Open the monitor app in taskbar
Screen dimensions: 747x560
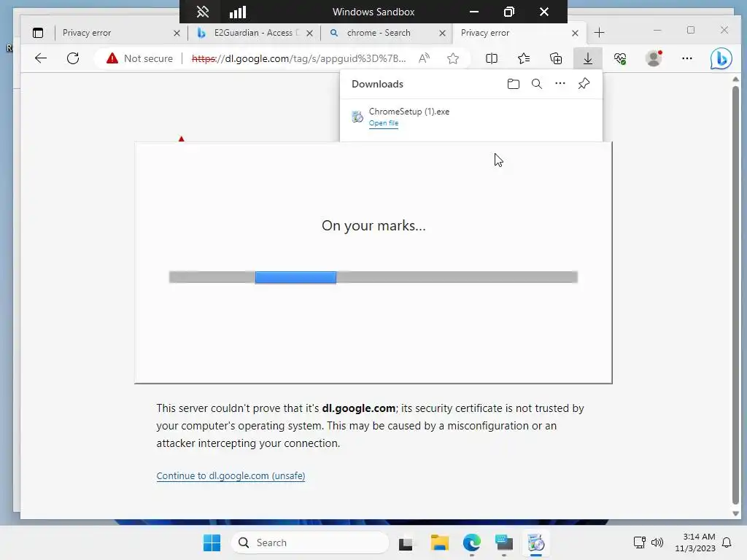[x=503, y=542]
